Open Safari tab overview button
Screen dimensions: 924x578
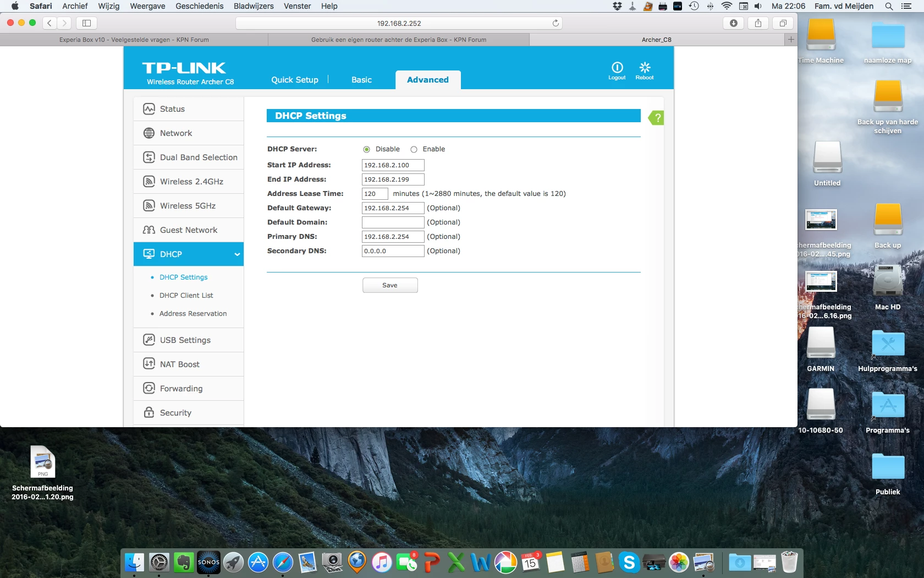coord(783,23)
